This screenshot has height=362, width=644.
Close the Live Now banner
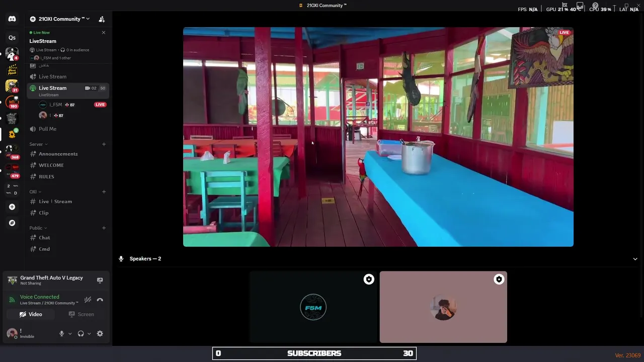pos(104,33)
